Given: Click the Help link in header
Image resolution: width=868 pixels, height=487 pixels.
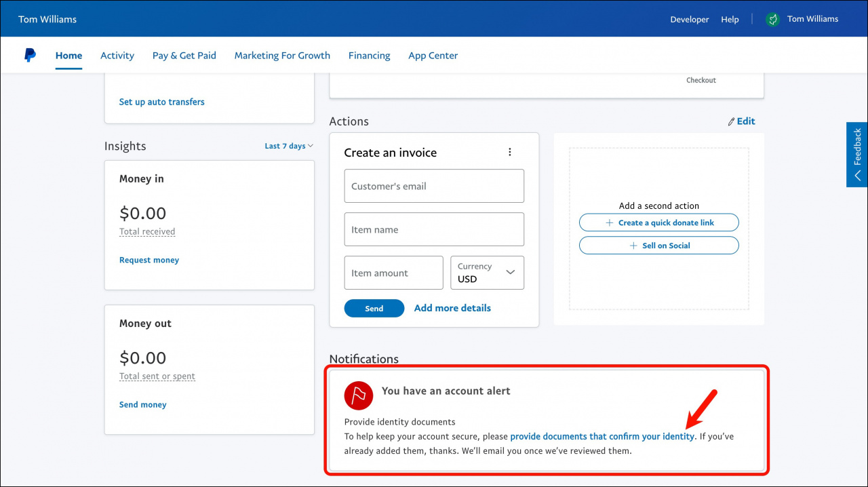Looking at the screenshot, I should point(730,20).
